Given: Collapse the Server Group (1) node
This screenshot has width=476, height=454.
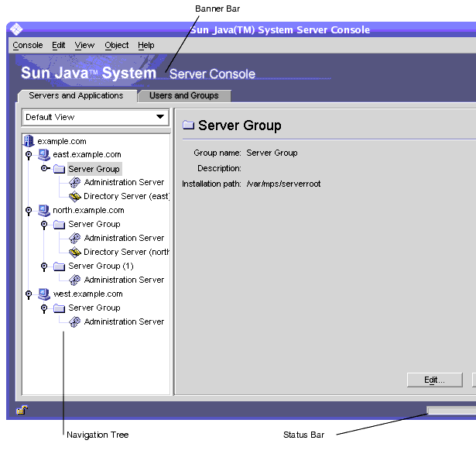Looking at the screenshot, I should tap(44, 267).
